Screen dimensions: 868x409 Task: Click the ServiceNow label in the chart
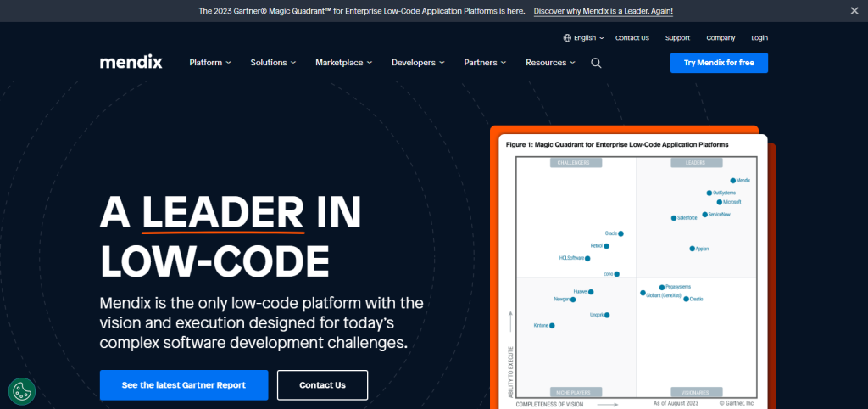(x=719, y=214)
